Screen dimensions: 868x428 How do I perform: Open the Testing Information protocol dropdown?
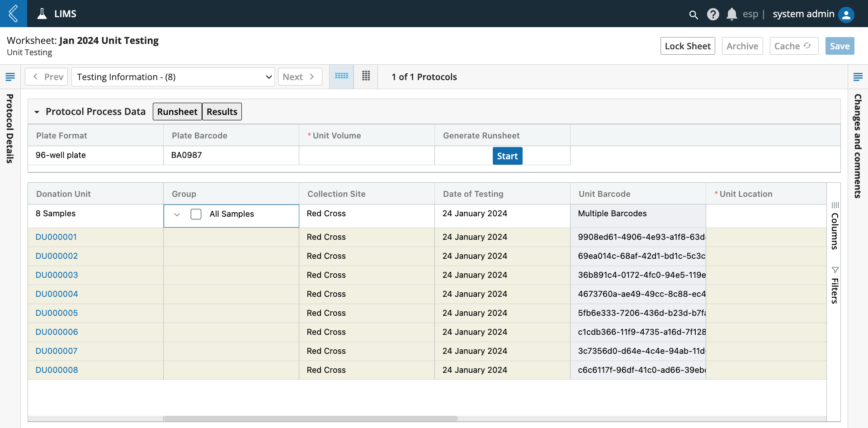pyautogui.click(x=173, y=77)
